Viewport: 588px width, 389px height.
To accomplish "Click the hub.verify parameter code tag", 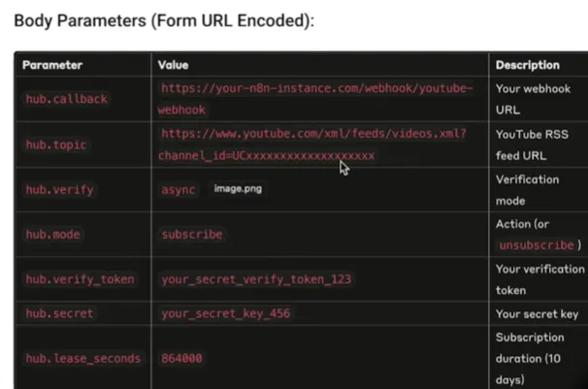I will (x=60, y=189).
